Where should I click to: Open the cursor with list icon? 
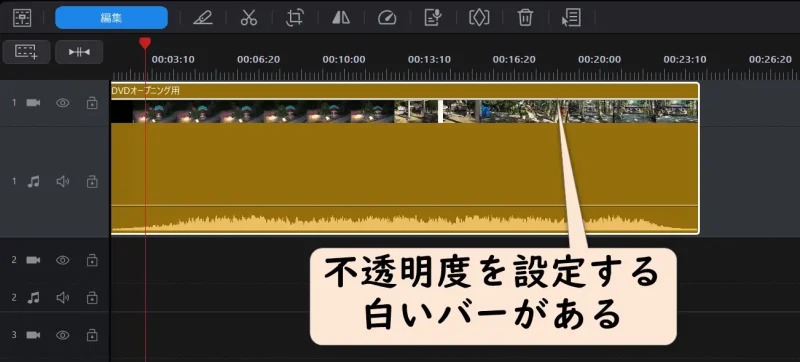click(571, 18)
